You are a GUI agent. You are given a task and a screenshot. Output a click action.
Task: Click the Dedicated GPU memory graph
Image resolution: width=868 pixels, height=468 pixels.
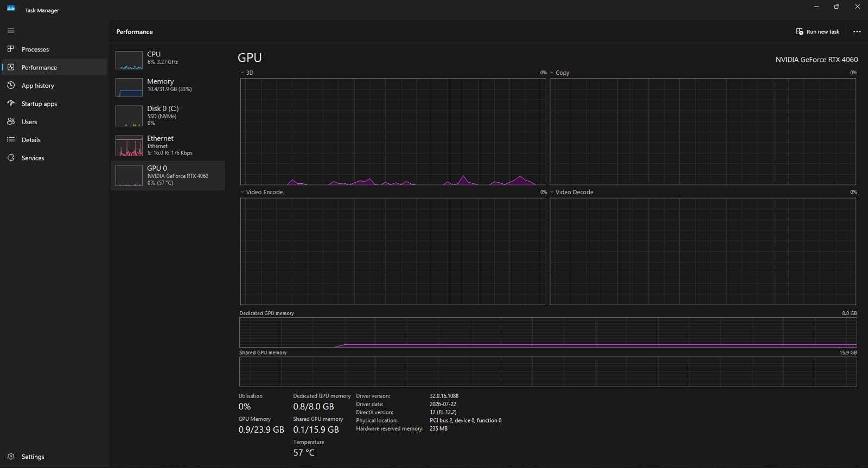tap(548, 332)
